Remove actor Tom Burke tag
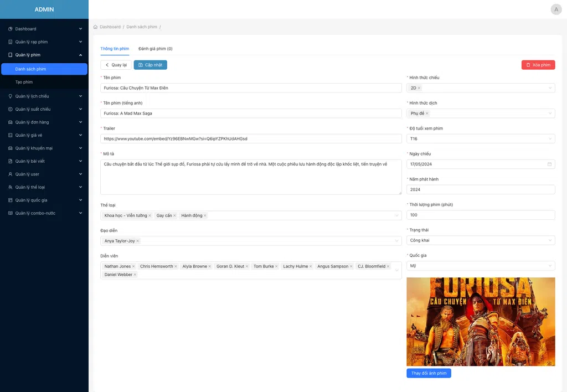The height and width of the screenshot is (392, 567). point(277,266)
